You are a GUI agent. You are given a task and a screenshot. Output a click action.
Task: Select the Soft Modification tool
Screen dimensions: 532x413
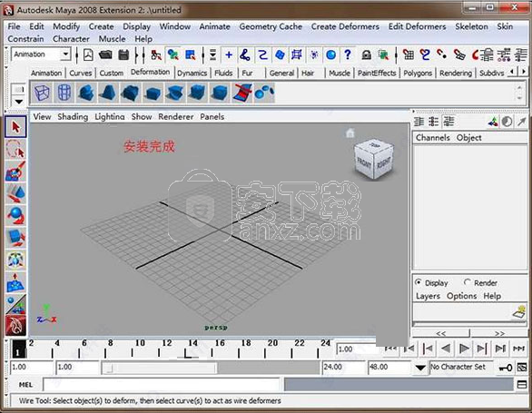pos(15,282)
